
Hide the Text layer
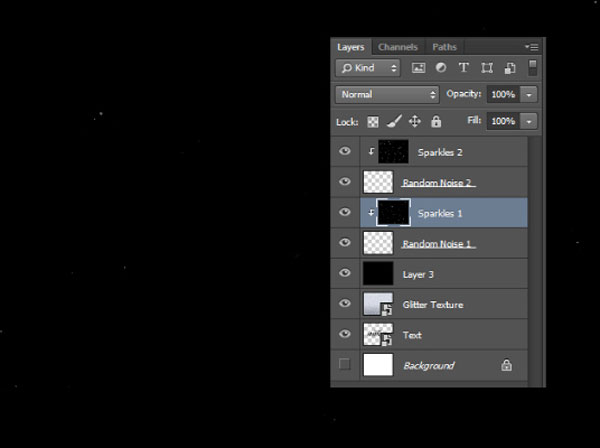coord(345,334)
